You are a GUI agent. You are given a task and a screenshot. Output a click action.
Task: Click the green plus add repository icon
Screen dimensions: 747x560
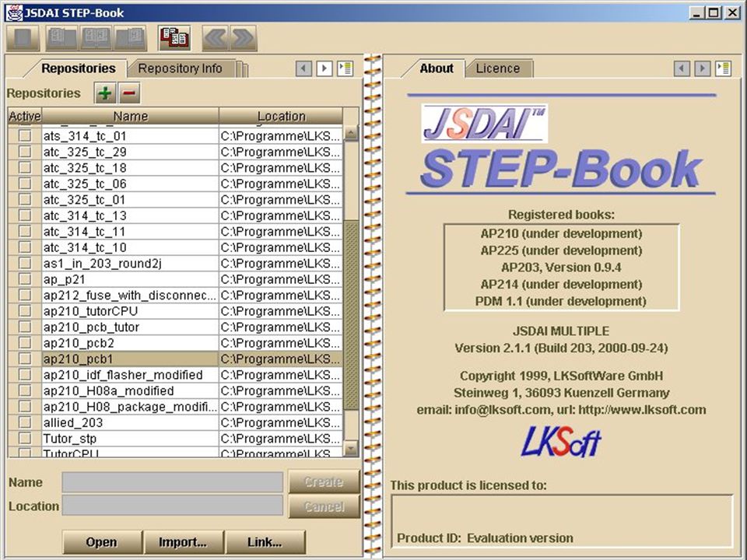point(105,93)
